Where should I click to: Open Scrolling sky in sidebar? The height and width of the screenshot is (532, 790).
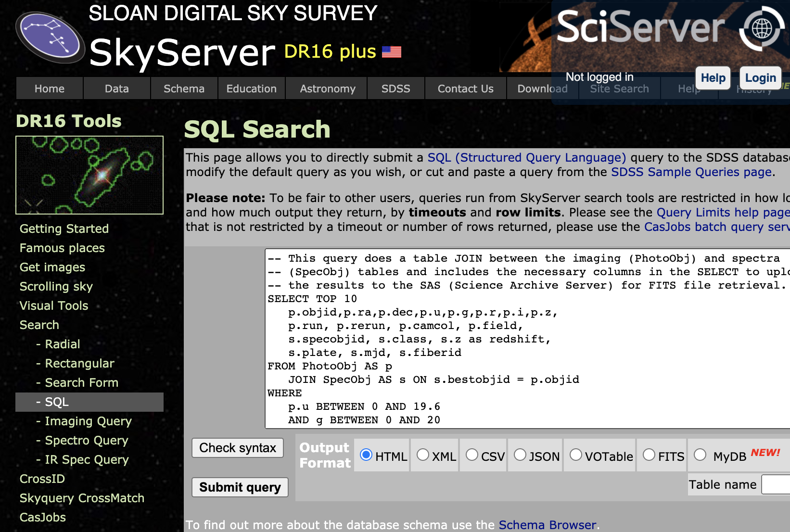(56, 286)
